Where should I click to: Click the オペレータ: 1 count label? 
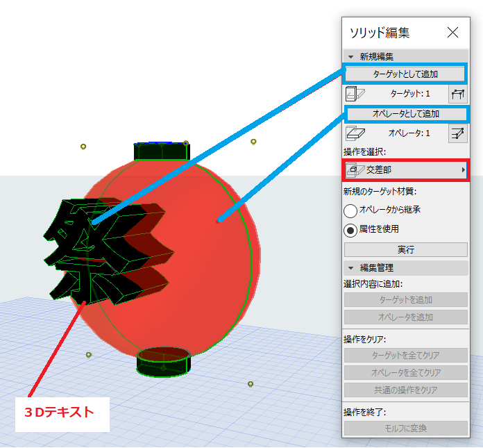coord(409,133)
